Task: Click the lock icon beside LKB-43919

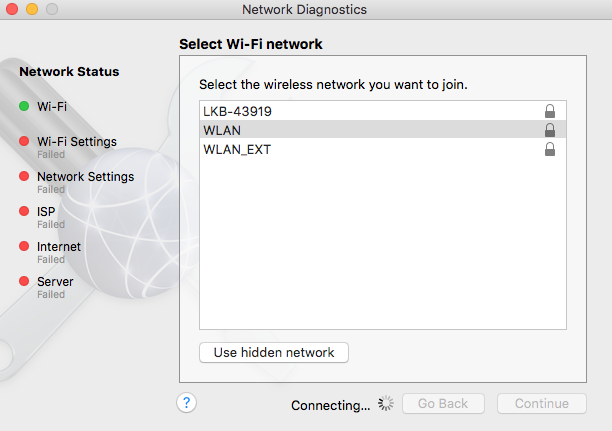Action: [x=549, y=111]
